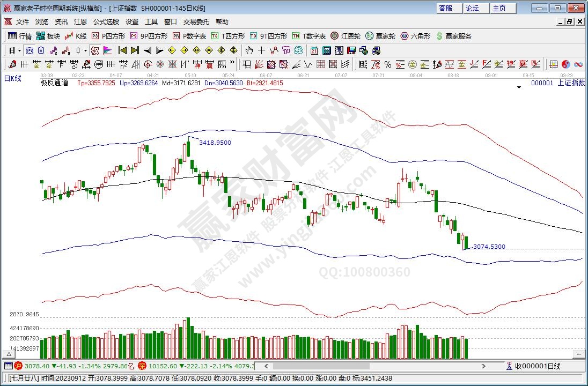Click the 论坛 forum button
This screenshot has width=588, height=386.
pyautogui.click(x=472, y=8)
